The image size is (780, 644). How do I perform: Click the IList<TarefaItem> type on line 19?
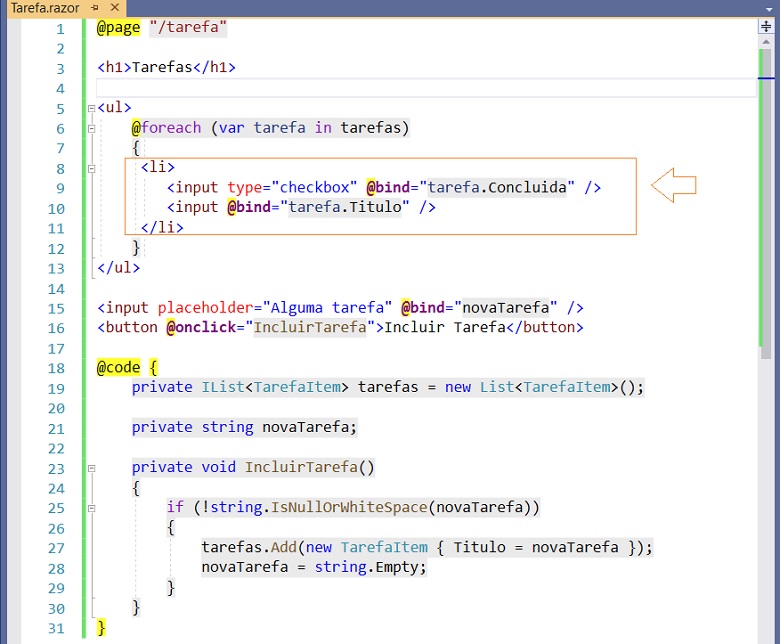[275, 387]
